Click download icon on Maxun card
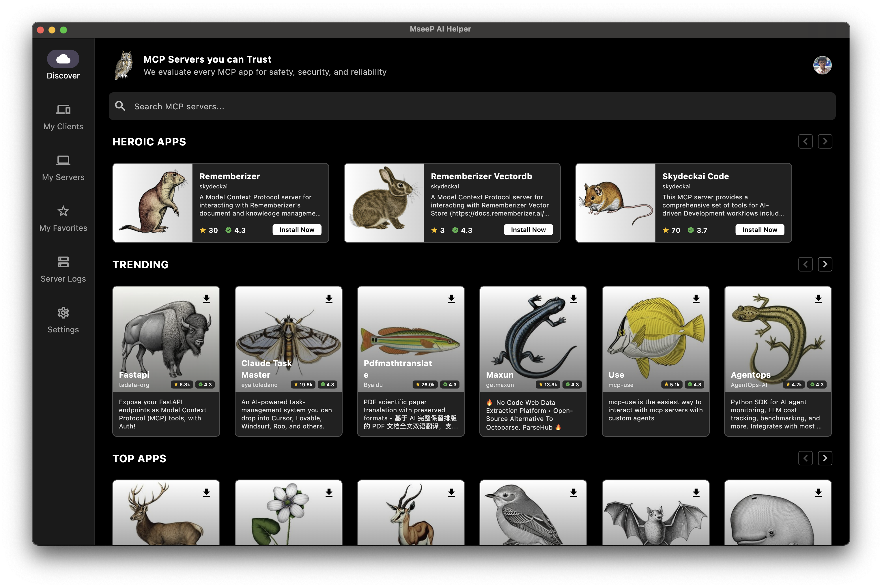 (x=573, y=299)
